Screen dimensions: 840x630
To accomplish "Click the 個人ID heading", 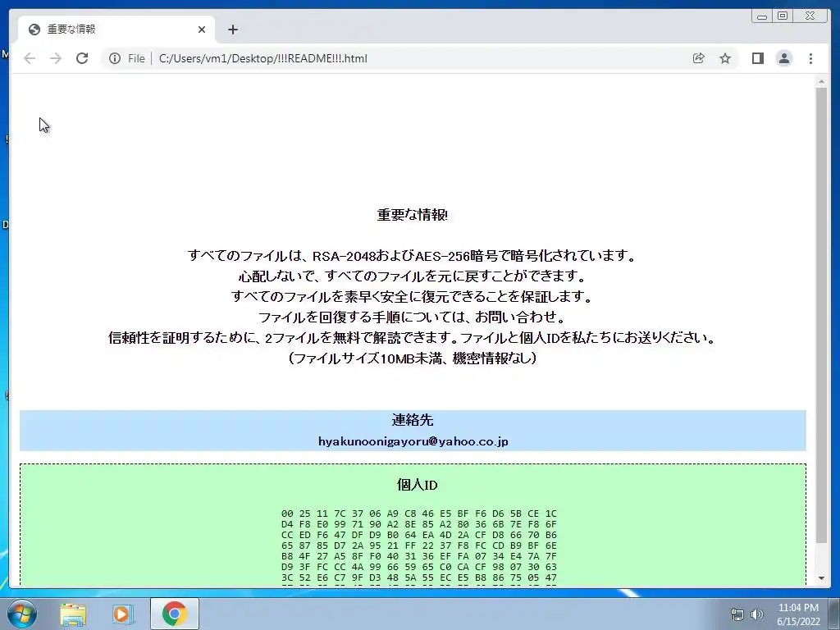I will coord(417,485).
